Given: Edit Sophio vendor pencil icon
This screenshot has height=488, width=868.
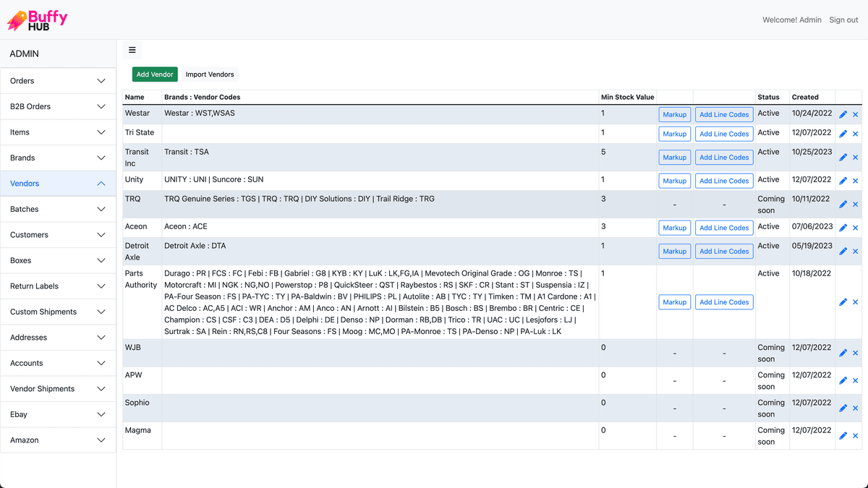Looking at the screenshot, I should pyautogui.click(x=843, y=408).
